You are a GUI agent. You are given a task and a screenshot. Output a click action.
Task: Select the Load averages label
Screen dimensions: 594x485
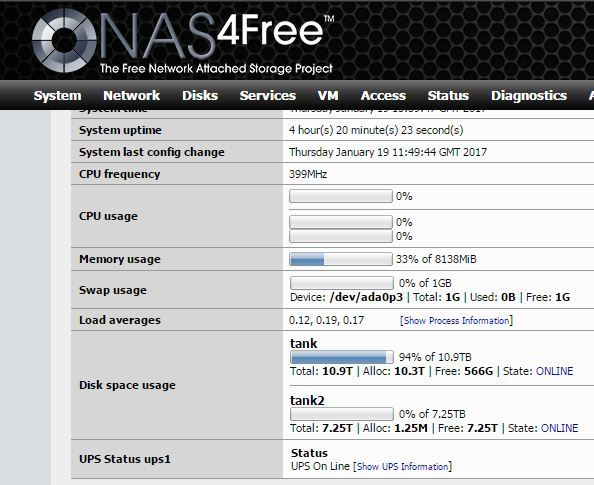120,320
